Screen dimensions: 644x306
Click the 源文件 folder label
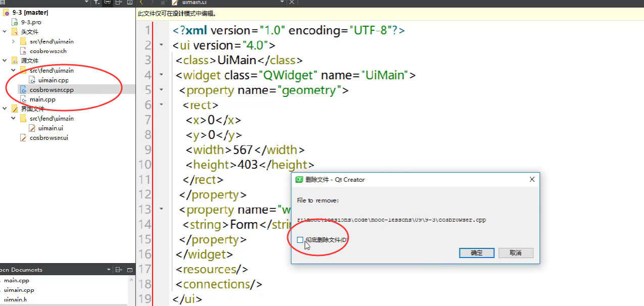[x=29, y=61]
